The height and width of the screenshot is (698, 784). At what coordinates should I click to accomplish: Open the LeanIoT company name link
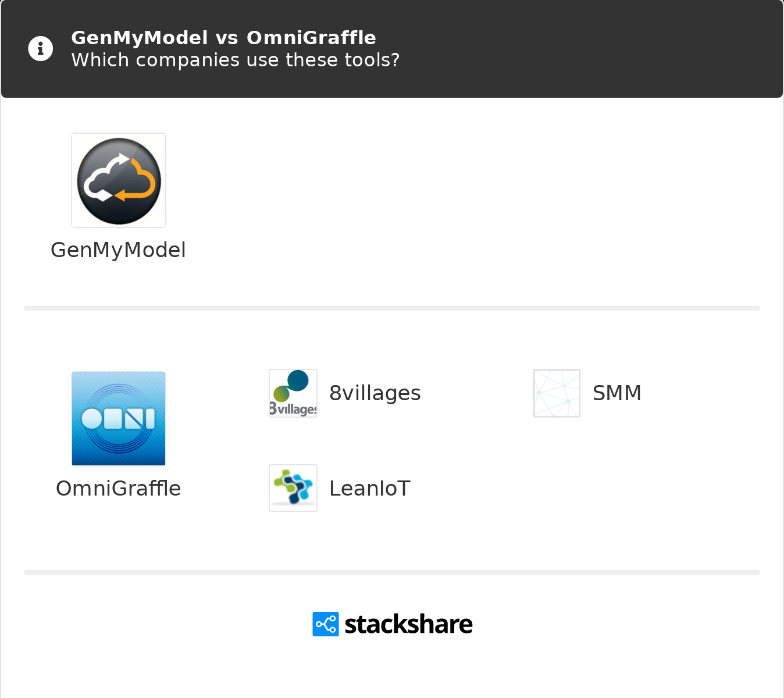point(370,489)
